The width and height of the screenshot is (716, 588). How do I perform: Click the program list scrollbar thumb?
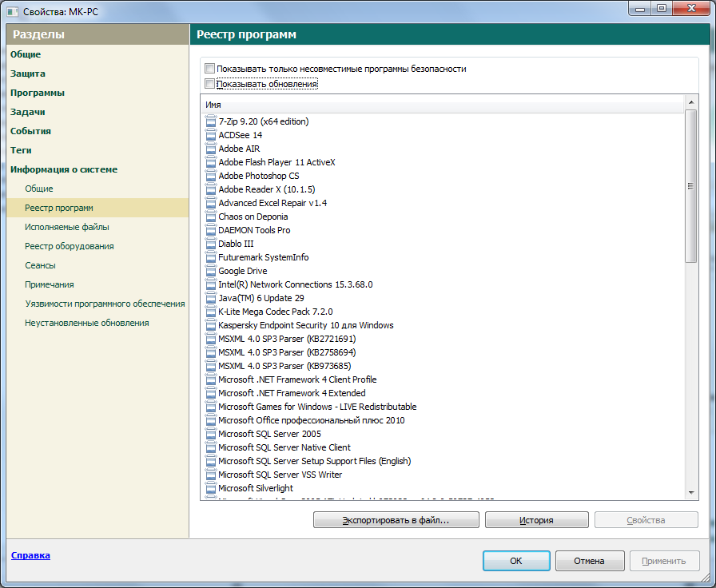point(691,186)
